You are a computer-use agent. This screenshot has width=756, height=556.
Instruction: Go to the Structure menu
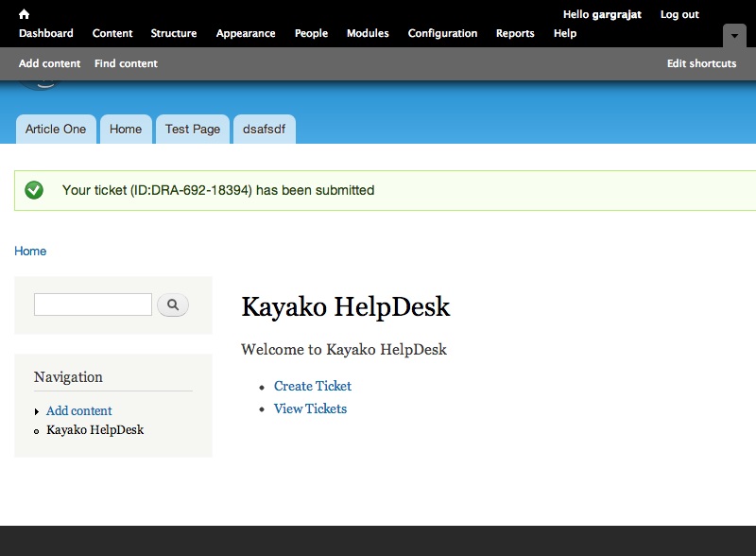tap(174, 33)
